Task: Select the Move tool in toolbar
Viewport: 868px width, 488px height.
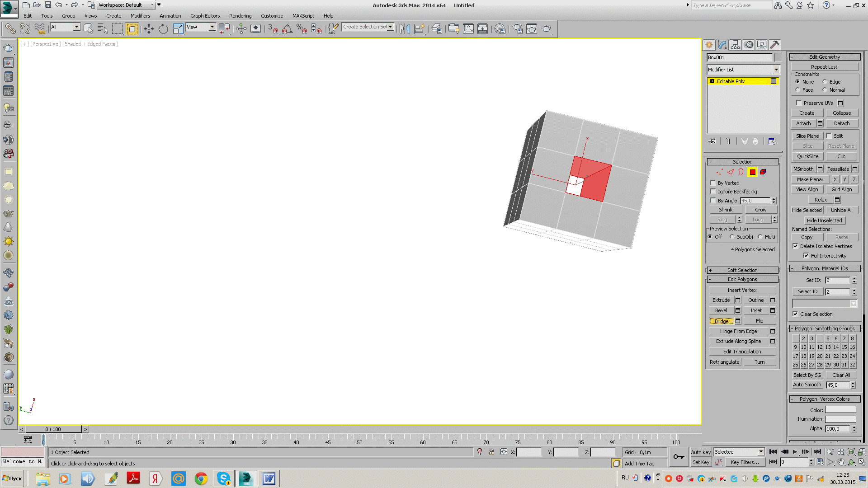Action: point(149,29)
